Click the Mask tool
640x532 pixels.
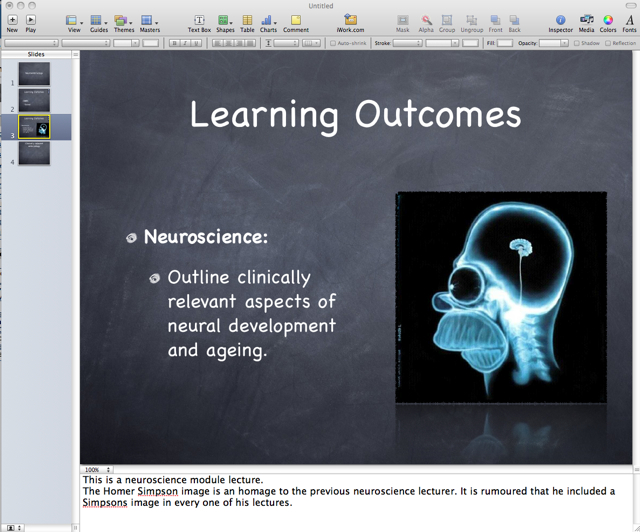(402, 23)
